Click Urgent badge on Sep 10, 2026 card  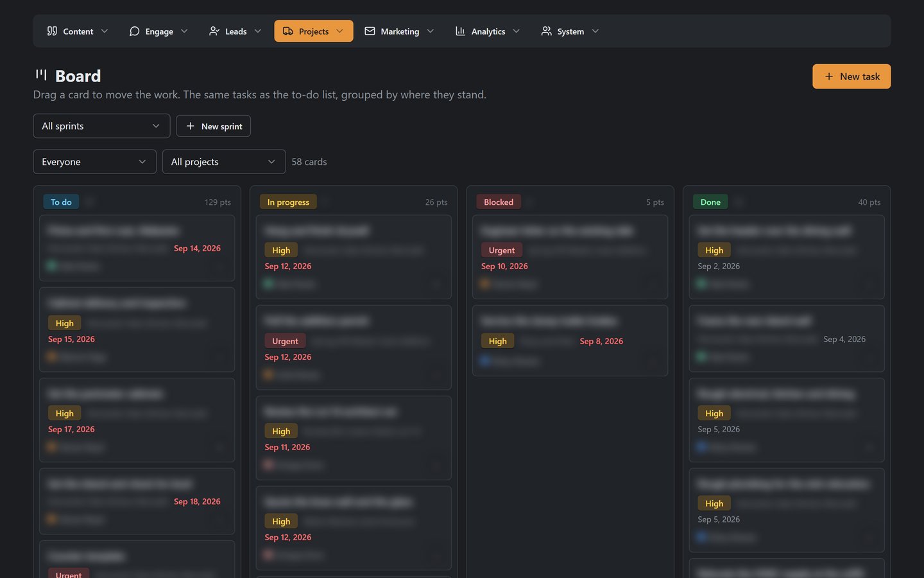tap(502, 250)
